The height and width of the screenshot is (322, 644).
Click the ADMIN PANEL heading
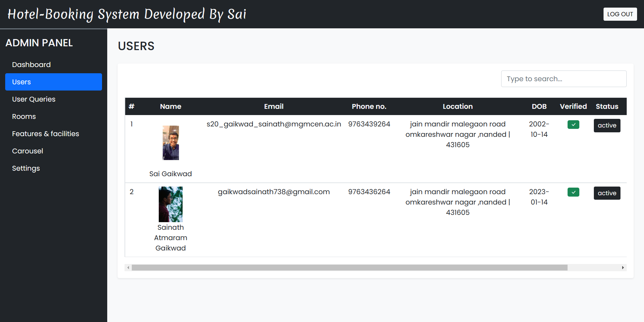click(39, 42)
